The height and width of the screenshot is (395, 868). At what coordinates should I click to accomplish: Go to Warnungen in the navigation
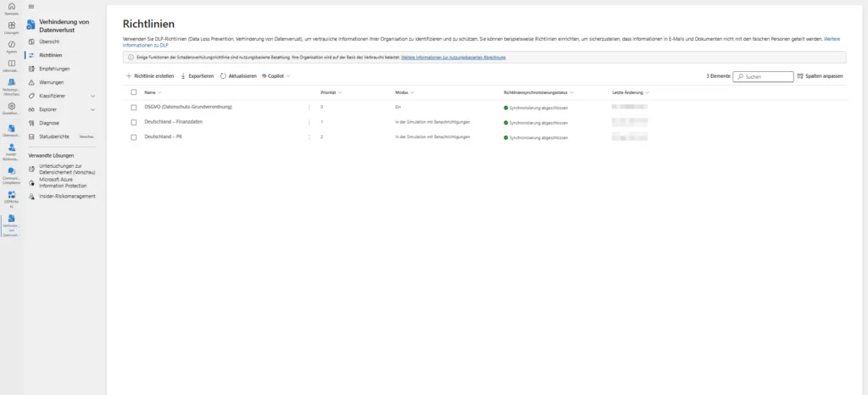click(x=51, y=82)
